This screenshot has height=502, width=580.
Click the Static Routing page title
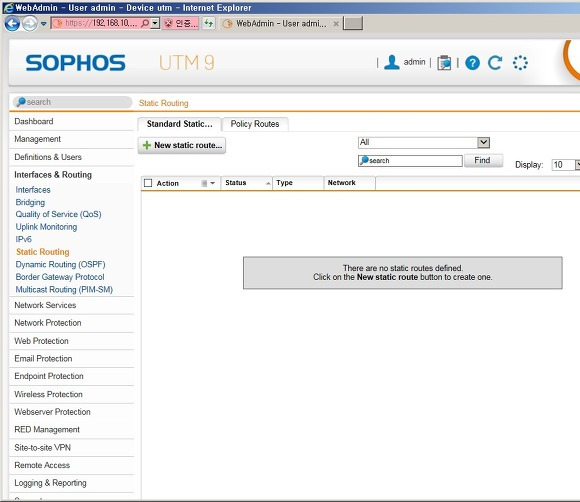[163, 103]
